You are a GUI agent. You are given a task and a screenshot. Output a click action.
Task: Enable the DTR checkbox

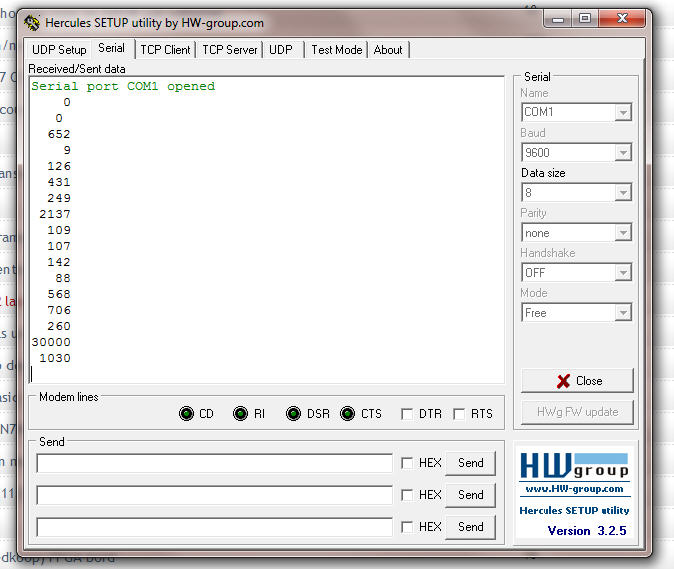point(407,414)
